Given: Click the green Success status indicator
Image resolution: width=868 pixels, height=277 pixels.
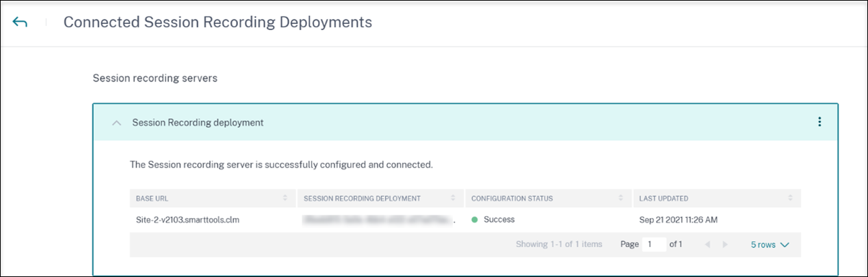Looking at the screenshot, I should point(475,220).
